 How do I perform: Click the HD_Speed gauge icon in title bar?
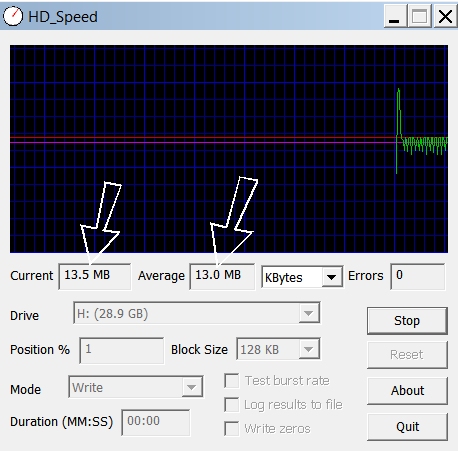(x=13, y=16)
